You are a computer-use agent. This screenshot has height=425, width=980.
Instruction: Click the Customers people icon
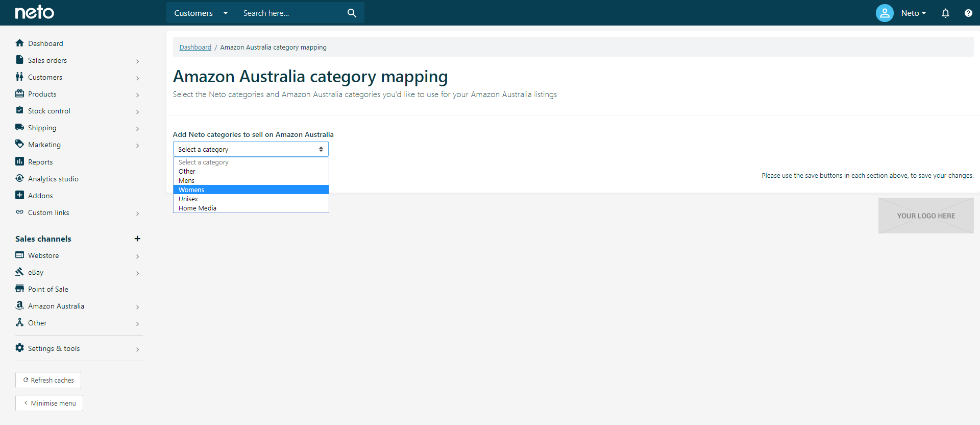pyautogui.click(x=19, y=77)
